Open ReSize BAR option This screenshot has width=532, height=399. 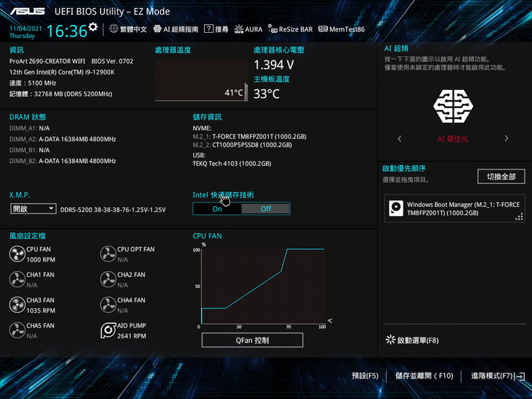pyautogui.click(x=290, y=29)
